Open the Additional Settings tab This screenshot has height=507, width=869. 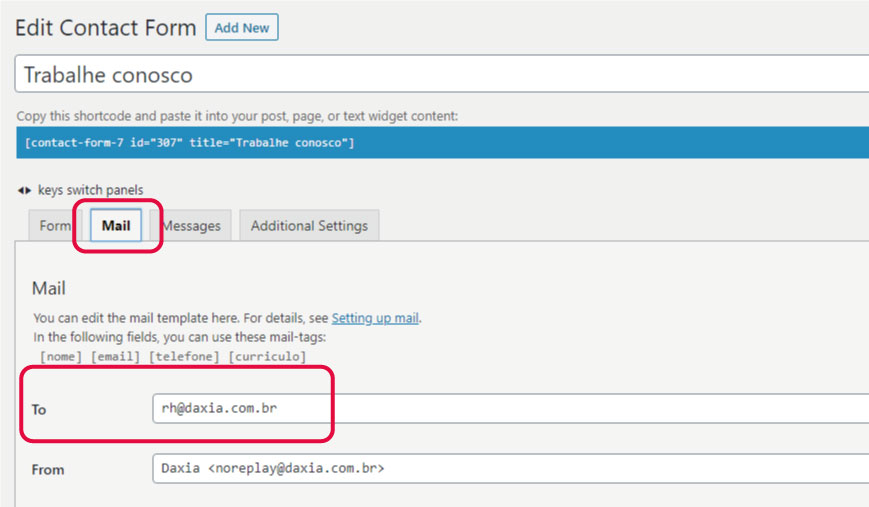click(309, 226)
